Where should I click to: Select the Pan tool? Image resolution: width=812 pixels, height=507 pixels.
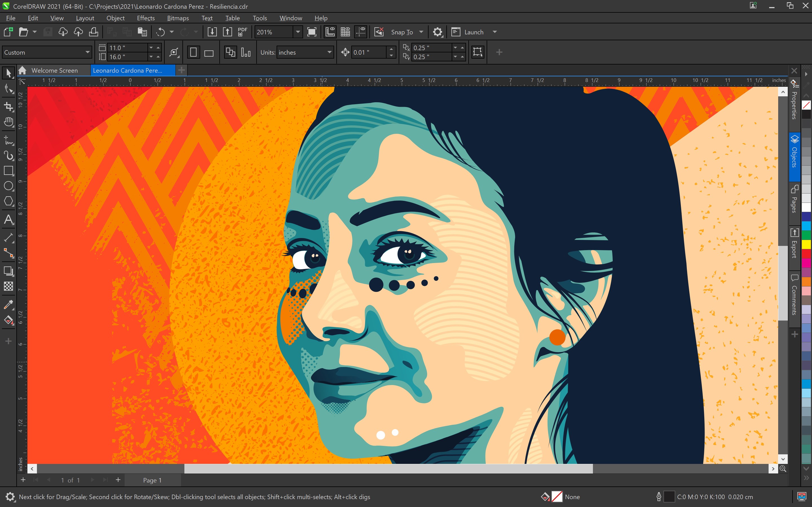coord(8,122)
